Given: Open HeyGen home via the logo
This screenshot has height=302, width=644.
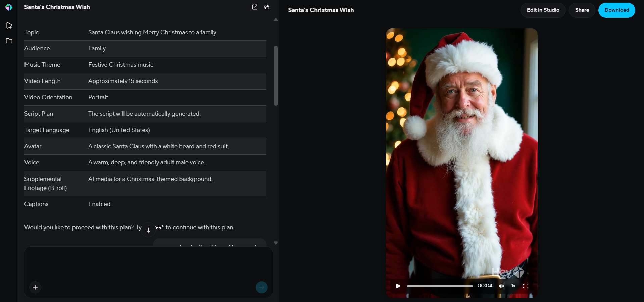Looking at the screenshot, I should 9,7.
